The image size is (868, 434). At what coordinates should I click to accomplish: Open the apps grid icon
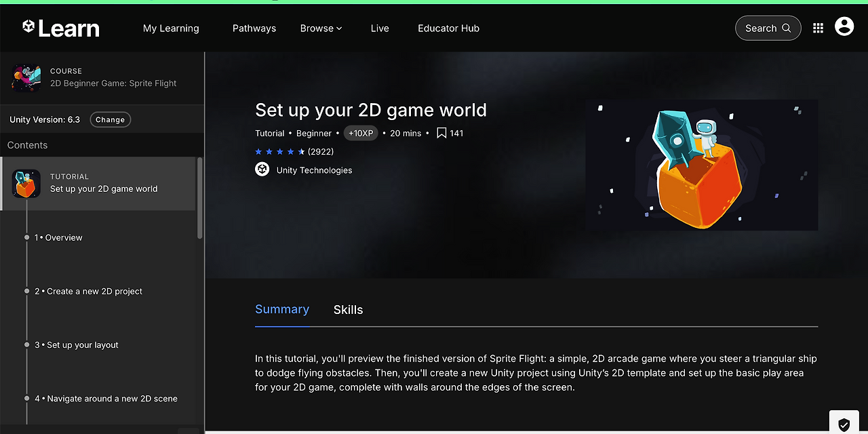pos(818,28)
